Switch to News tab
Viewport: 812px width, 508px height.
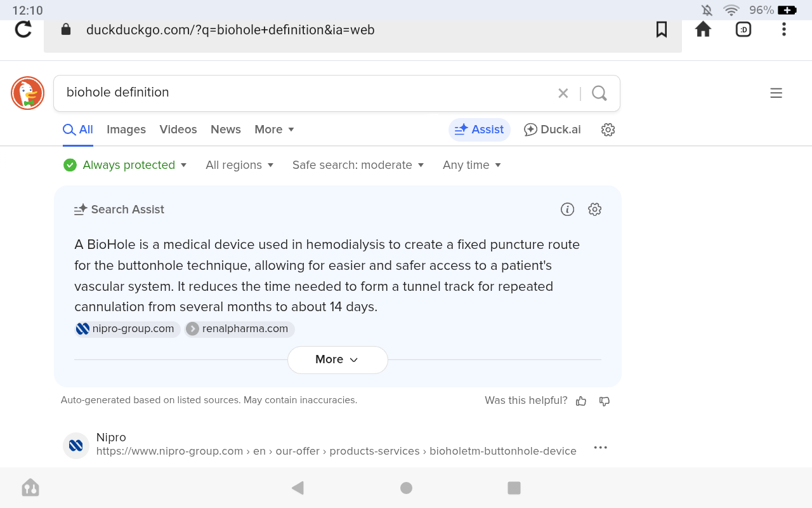click(226, 130)
